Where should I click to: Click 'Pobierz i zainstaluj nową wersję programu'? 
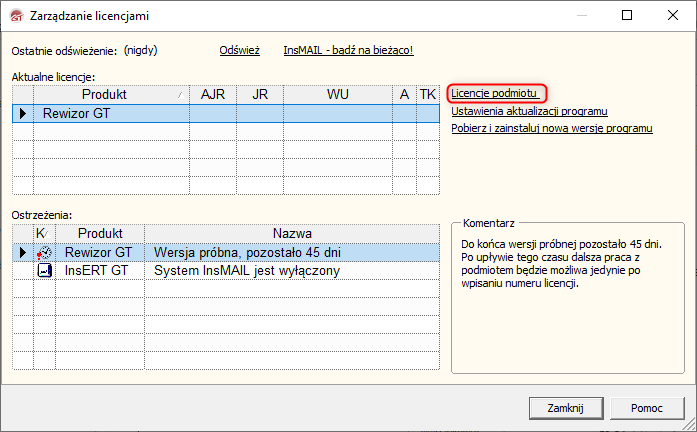552,128
